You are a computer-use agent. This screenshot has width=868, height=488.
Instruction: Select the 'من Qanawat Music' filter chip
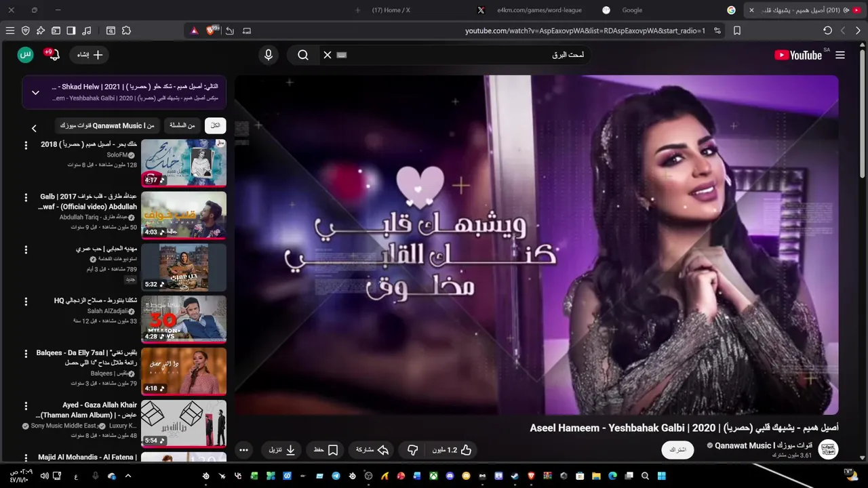(x=106, y=125)
